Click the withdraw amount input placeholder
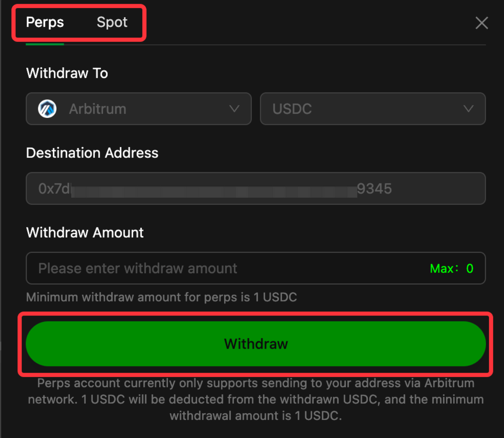 pos(138,268)
